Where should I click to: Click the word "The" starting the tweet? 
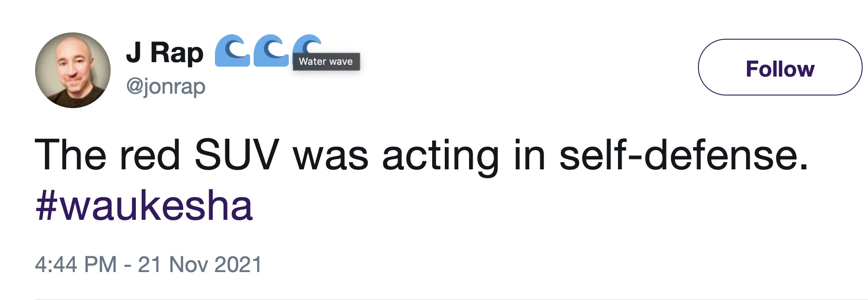(x=70, y=155)
